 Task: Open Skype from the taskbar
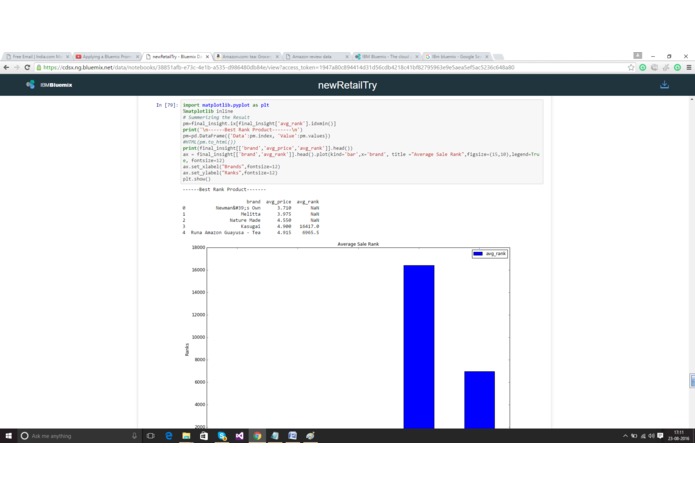tap(222, 436)
